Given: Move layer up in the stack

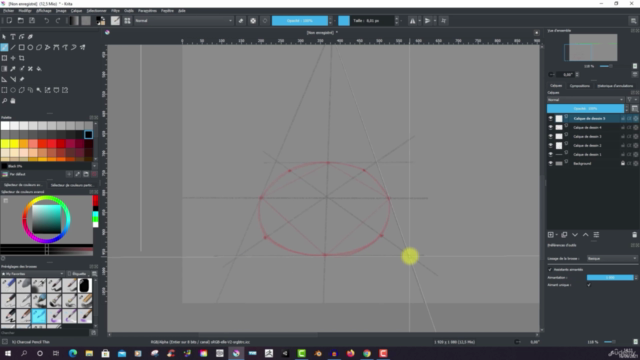Looking at the screenshot, I should point(585,235).
